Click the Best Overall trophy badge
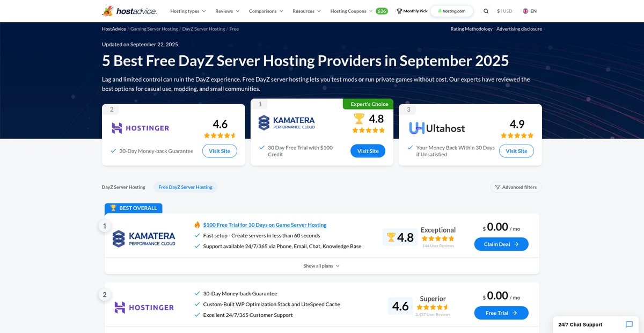 pos(134,208)
